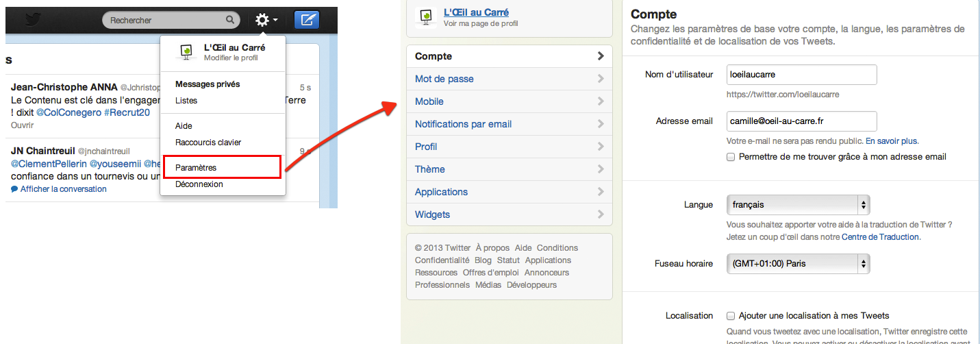Open the Statut footer link
The height and width of the screenshot is (344, 980).
click(x=508, y=260)
